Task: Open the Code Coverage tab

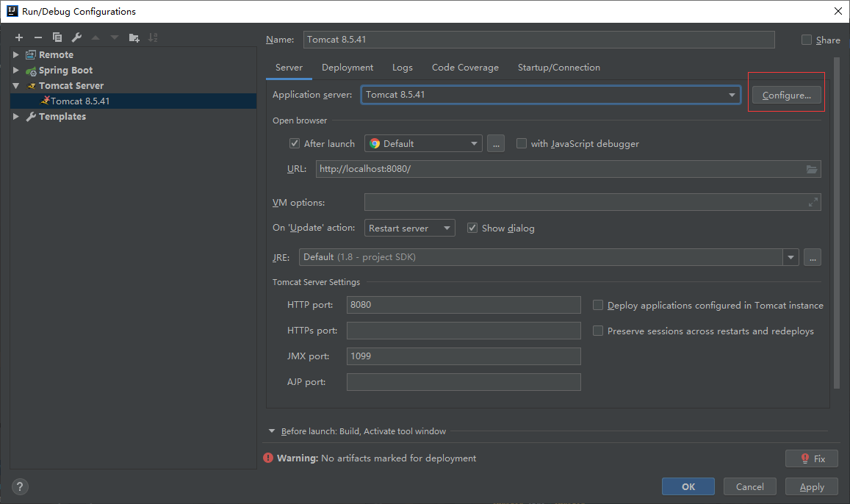Action: point(465,68)
